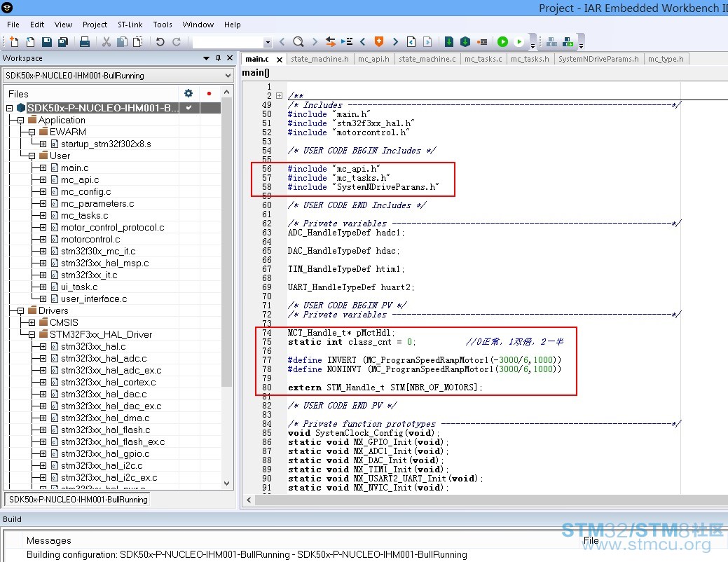Click the Replace arrows icon
This screenshot has height=562, width=728.
(330, 42)
